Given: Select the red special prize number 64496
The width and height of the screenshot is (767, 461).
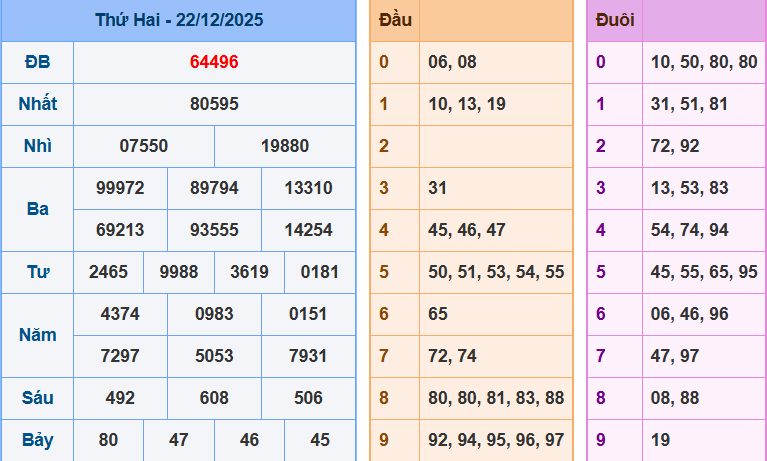Looking at the screenshot, I should click(x=214, y=62).
